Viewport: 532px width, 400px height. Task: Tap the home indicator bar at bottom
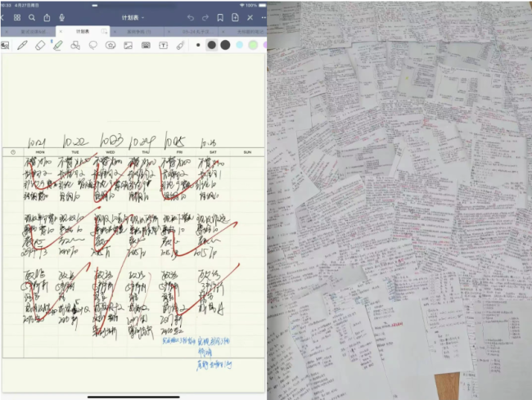point(133,397)
